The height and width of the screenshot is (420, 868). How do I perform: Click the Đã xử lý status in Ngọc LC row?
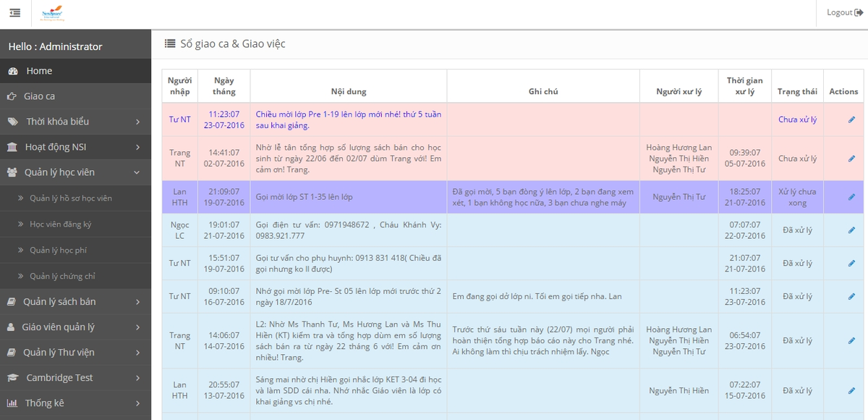797,230
